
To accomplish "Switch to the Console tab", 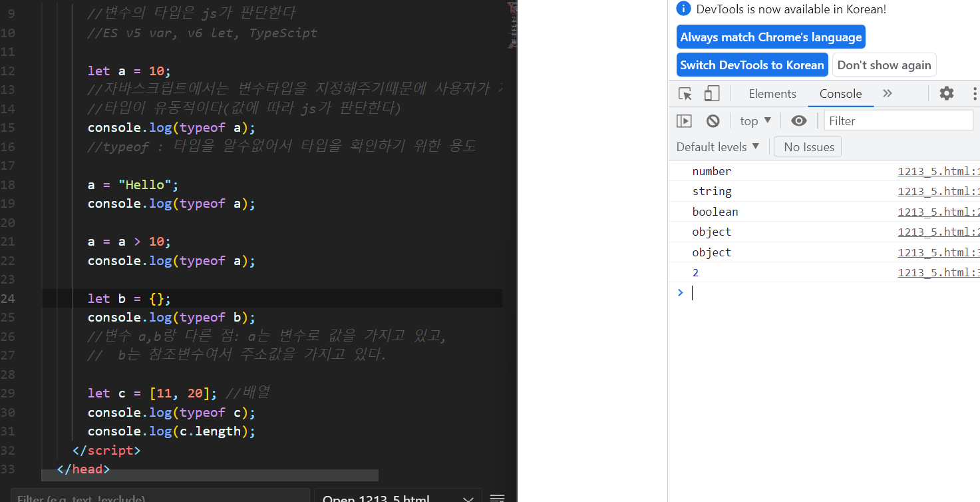I will click(x=841, y=94).
